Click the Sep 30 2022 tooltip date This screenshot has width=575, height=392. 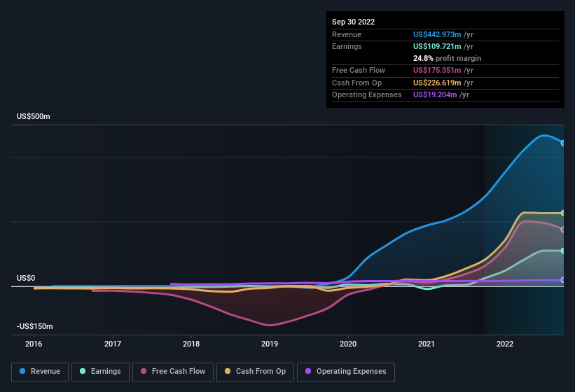point(354,22)
